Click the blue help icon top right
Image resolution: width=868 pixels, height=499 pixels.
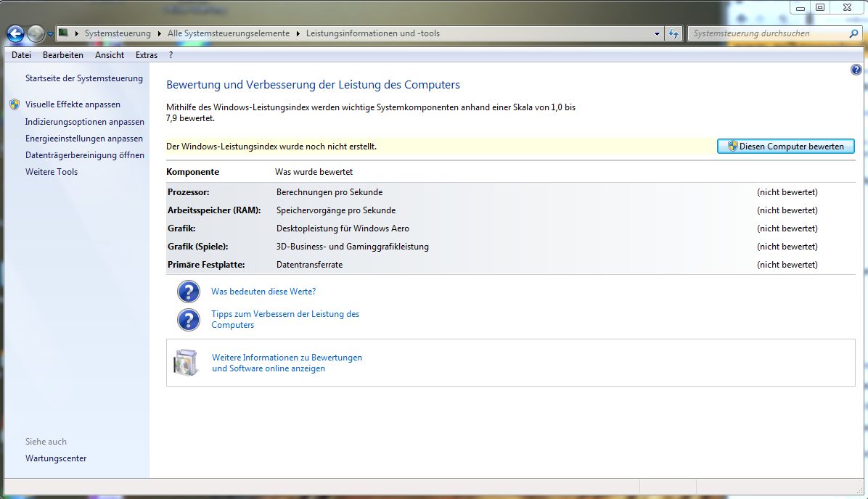click(856, 70)
